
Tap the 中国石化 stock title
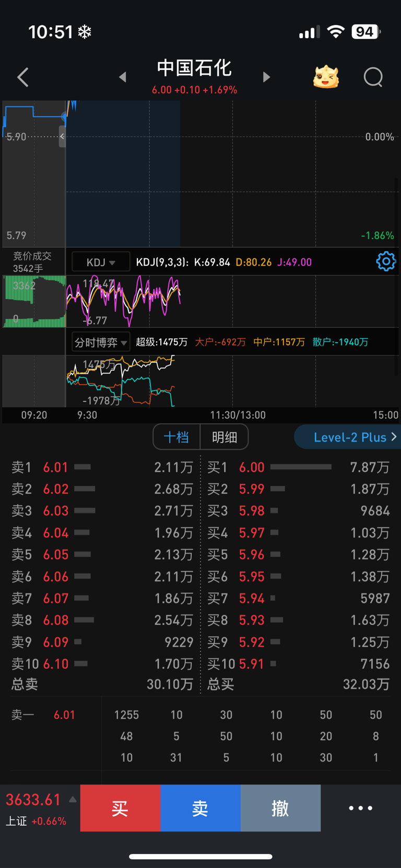(x=194, y=68)
